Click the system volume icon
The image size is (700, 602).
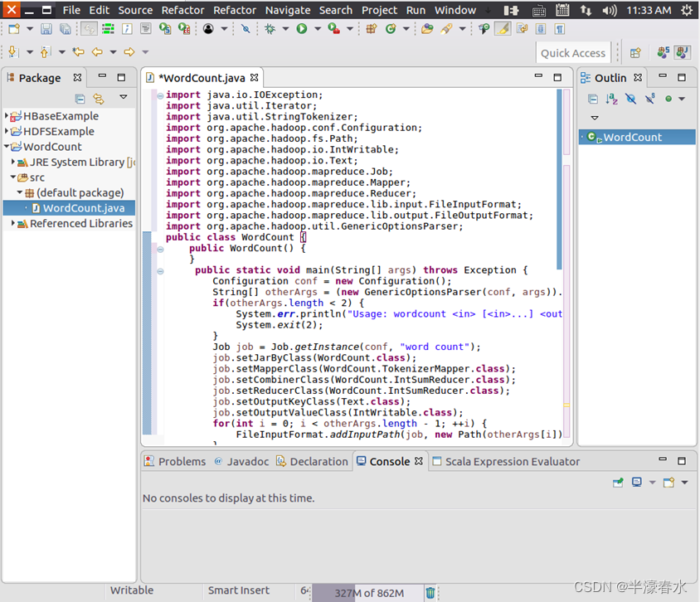tap(609, 10)
